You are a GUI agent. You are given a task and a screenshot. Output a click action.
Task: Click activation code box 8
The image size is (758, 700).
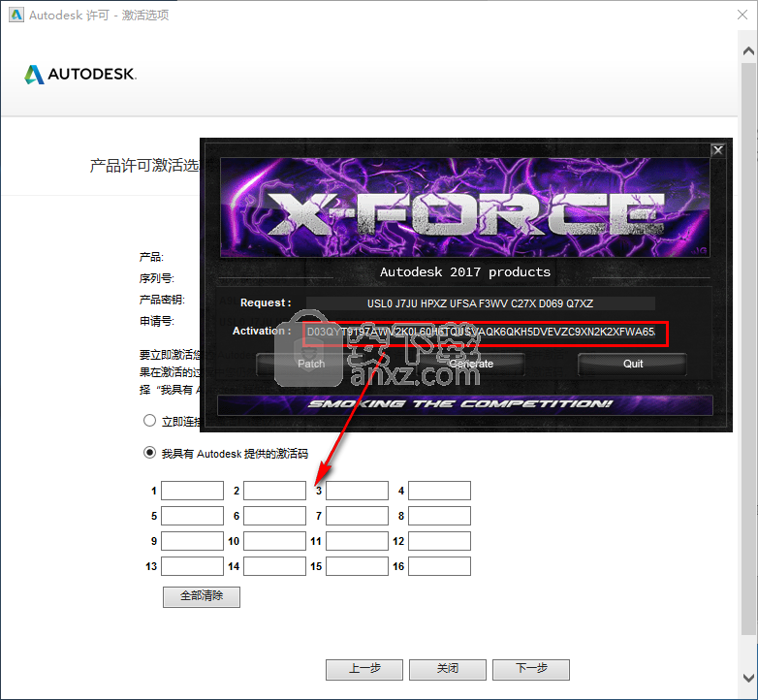(439, 516)
